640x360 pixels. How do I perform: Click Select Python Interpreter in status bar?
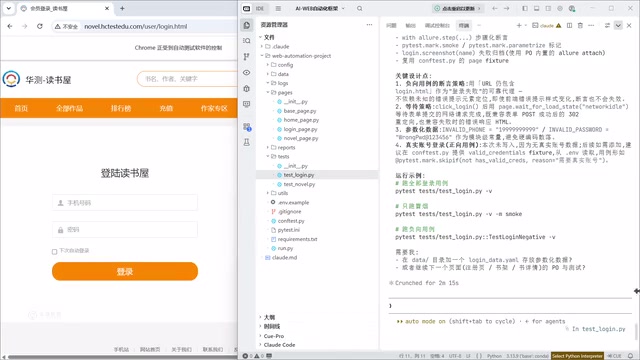point(577,356)
